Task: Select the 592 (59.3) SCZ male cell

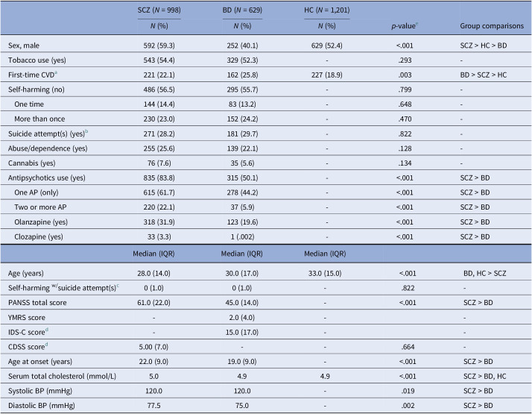Action: pyautogui.click(x=159, y=46)
